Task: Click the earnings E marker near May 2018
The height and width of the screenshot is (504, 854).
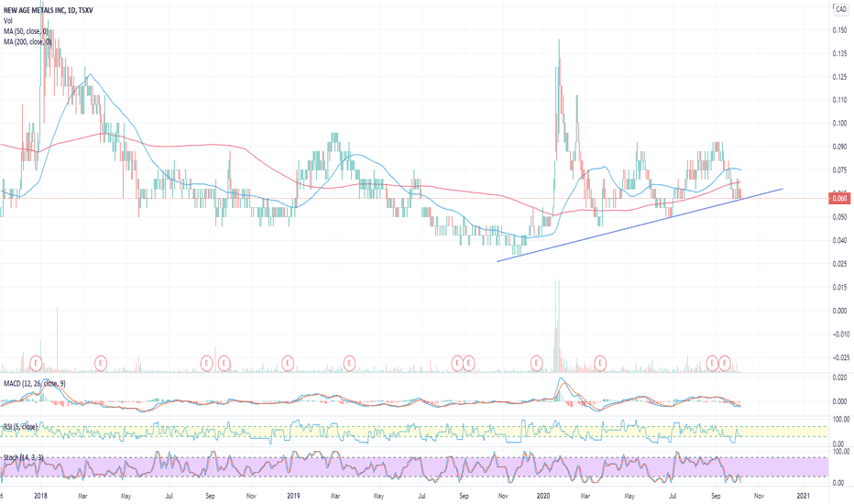Action: tap(101, 363)
